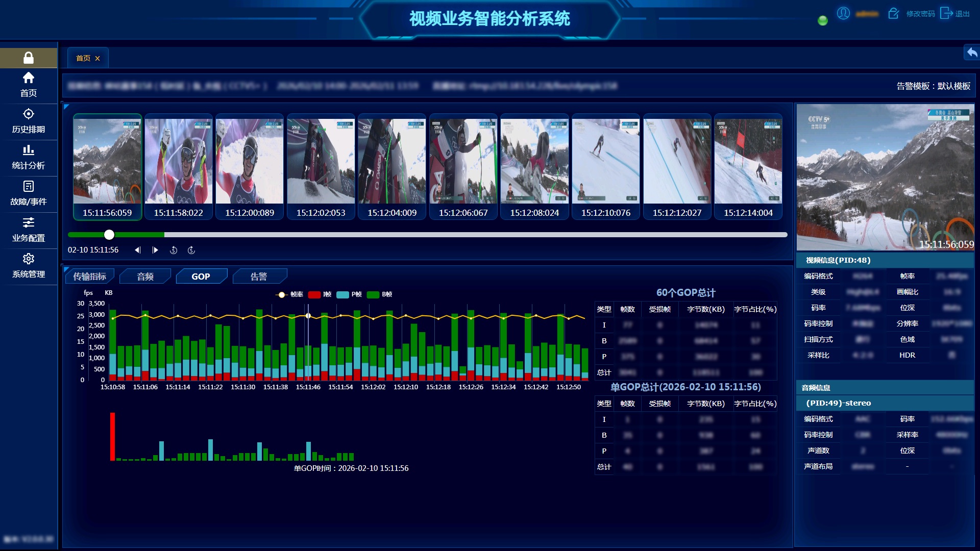980x551 pixels.
Task: Click the lock icon in the sidebar
Action: (29, 58)
